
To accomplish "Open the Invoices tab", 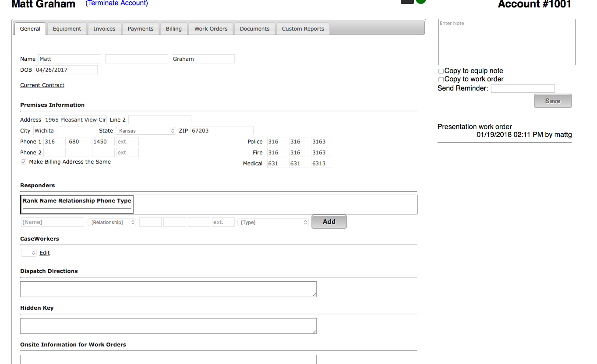I will 104,29.
